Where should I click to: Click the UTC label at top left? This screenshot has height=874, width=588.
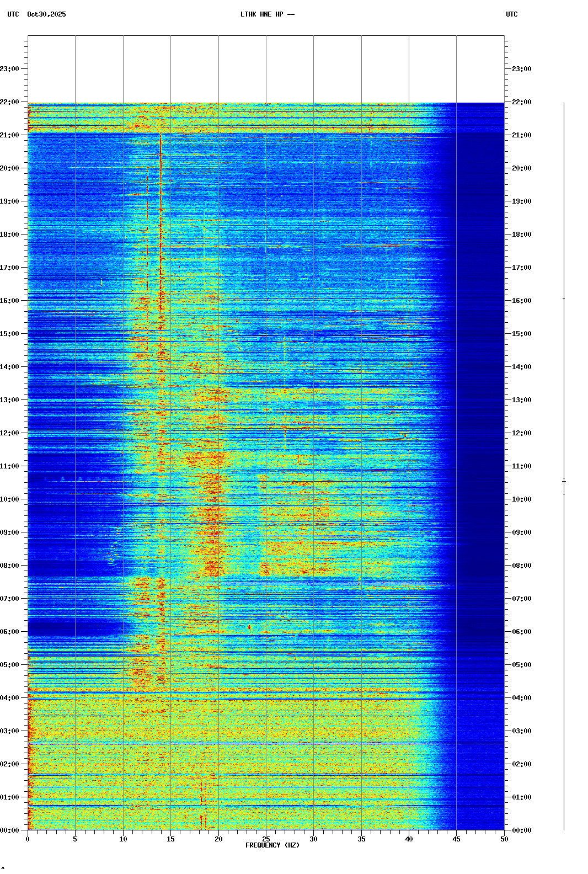pyautogui.click(x=13, y=14)
